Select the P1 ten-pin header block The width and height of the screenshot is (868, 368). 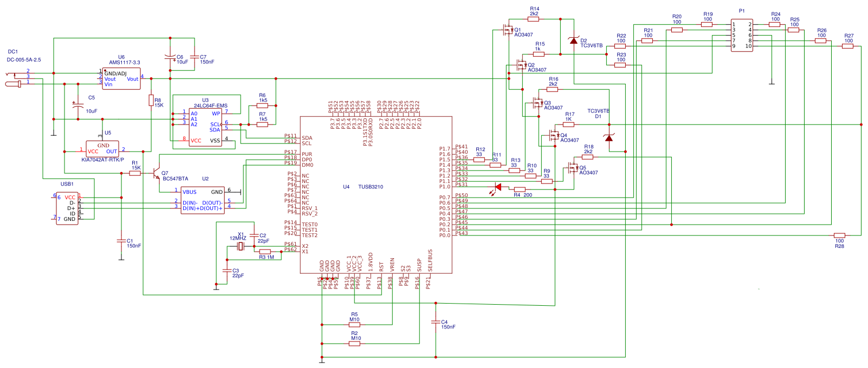coord(742,35)
